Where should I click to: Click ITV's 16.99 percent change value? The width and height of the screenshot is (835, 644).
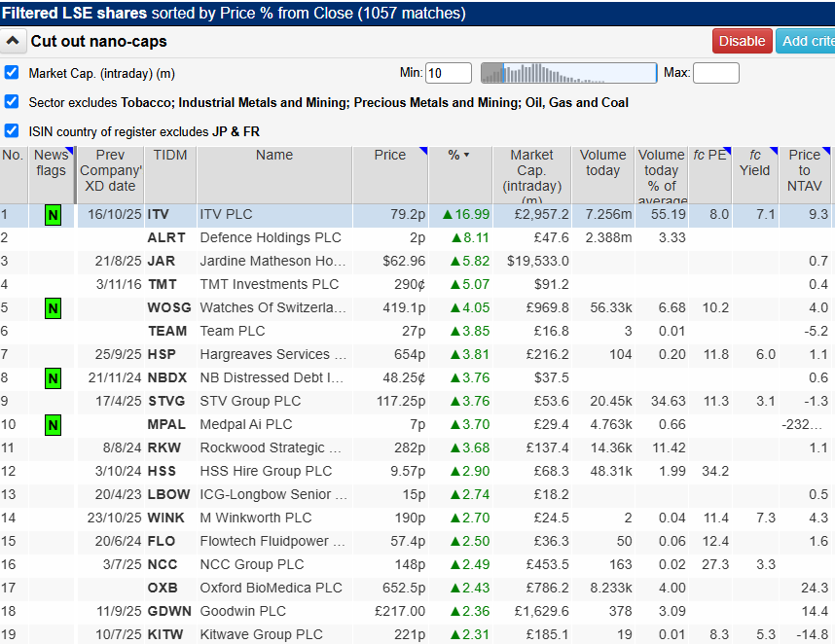coord(465,214)
